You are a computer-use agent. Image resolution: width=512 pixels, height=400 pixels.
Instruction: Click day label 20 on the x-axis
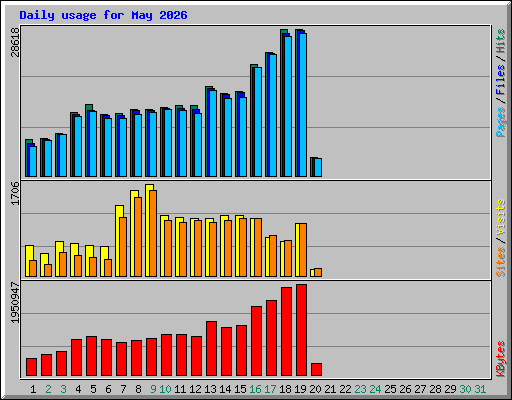[315, 389]
